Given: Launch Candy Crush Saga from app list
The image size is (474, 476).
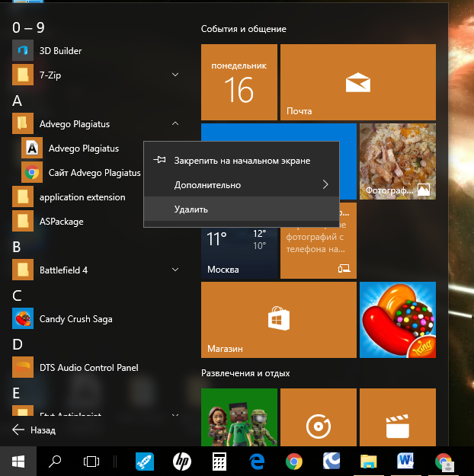Looking at the screenshot, I should tap(75, 319).
